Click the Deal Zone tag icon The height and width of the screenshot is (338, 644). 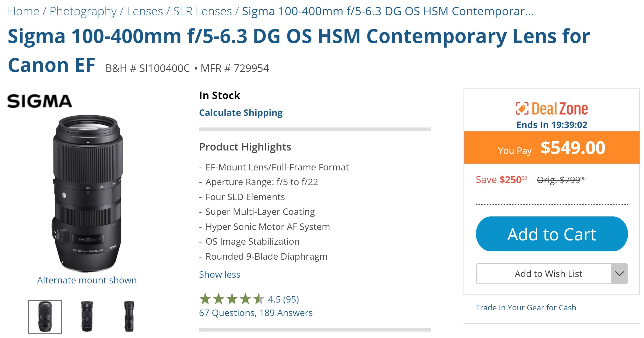(x=522, y=108)
